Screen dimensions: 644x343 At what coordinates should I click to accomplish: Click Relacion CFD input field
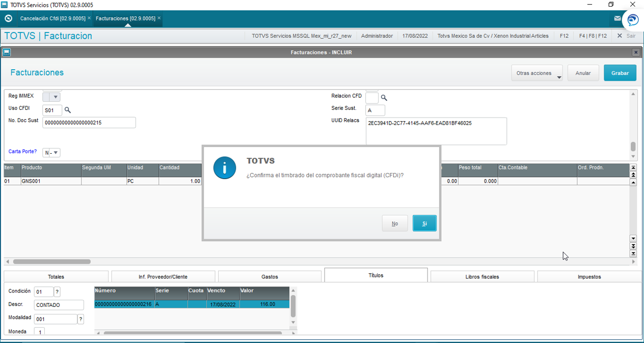pos(372,98)
